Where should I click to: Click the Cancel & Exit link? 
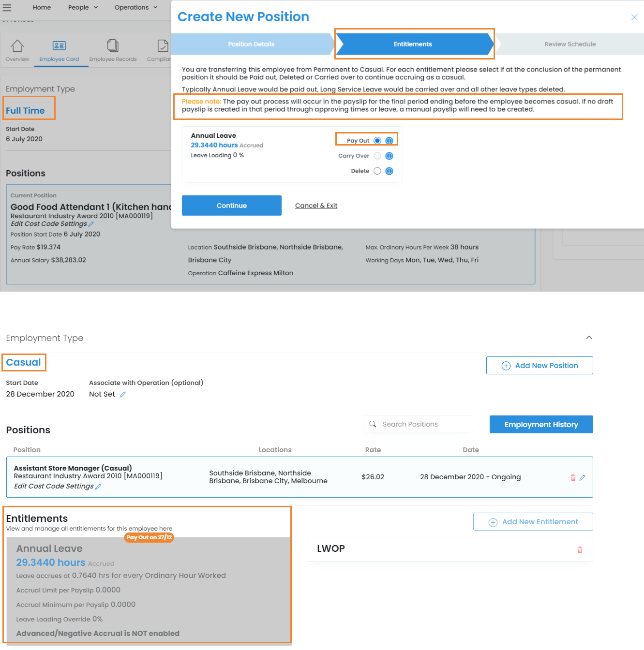click(316, 206)
